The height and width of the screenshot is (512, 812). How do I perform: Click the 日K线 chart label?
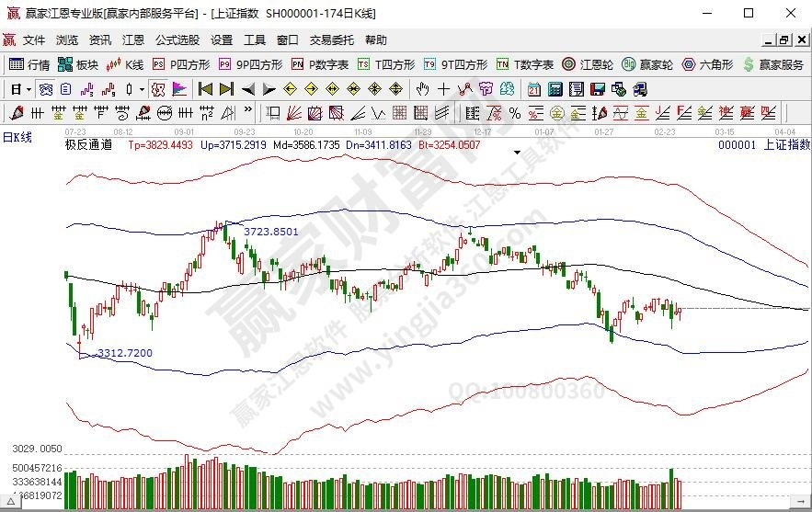17,137
